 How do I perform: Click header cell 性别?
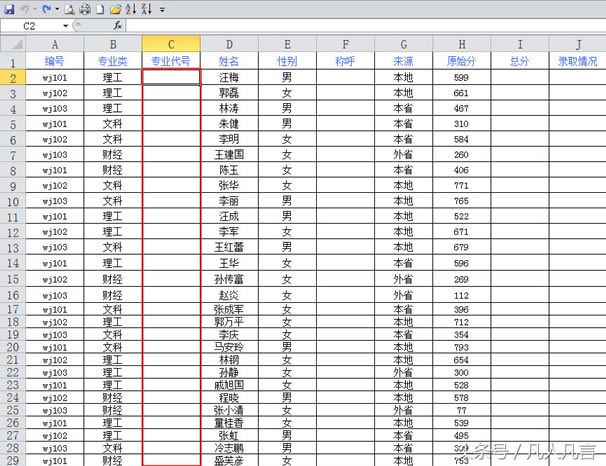click(x=288, y=61)
